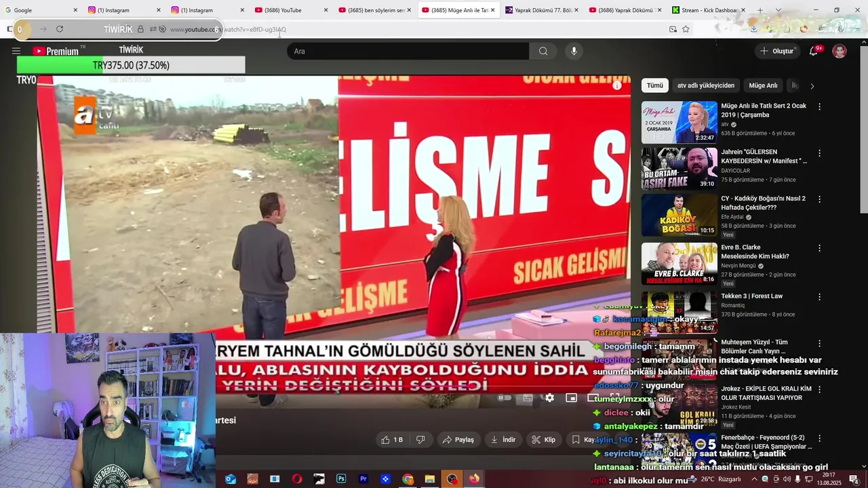Image resolution: width=868 pixels, height=488 pixels.
Task: Toggle subtitles button in the player
Action: [x=528, y=398]
